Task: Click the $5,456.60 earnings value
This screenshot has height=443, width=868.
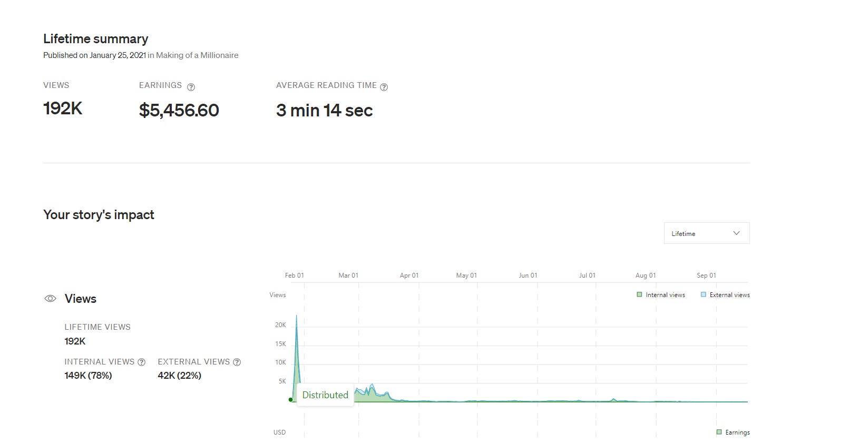Action: coord(179,110)
